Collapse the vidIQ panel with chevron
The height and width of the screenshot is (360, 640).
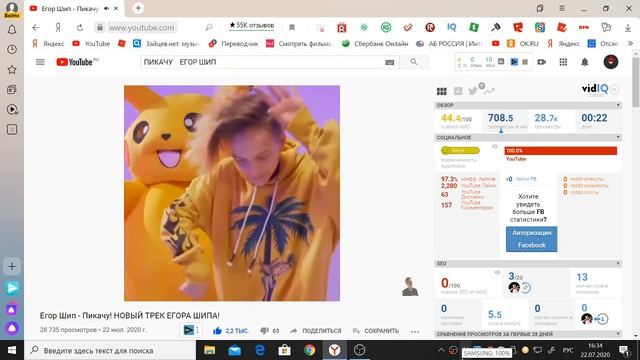point(614,89)
